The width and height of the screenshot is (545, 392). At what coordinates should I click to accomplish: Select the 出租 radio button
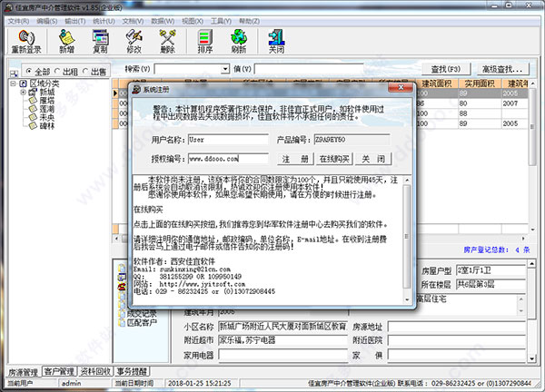[57, 71]
